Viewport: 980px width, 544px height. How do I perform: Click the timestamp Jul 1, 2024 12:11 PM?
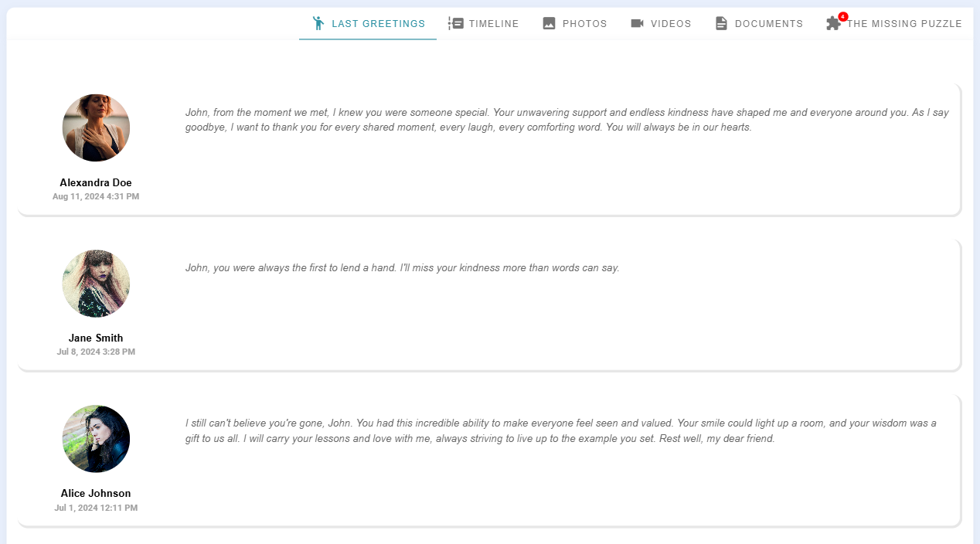(x=96, y=508)
